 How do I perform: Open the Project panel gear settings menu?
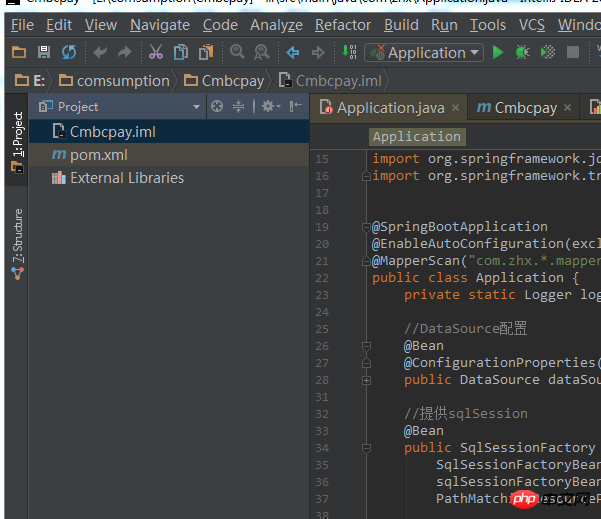[x=268, y=106]
